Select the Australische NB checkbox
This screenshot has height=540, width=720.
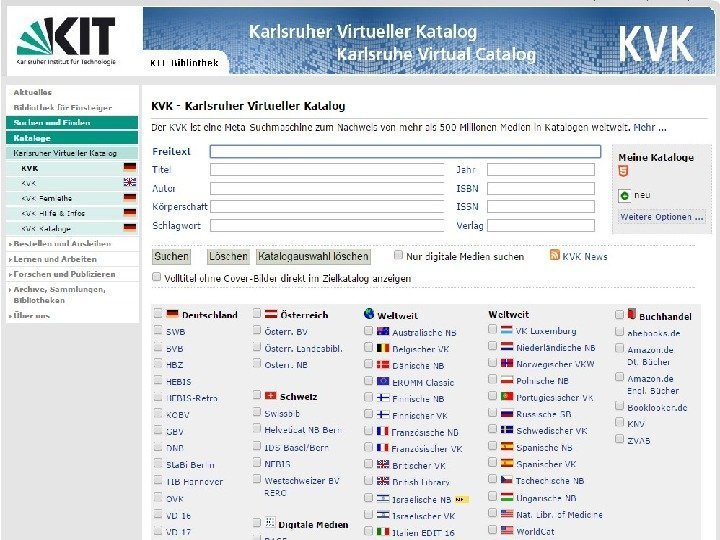pos(368,331)
